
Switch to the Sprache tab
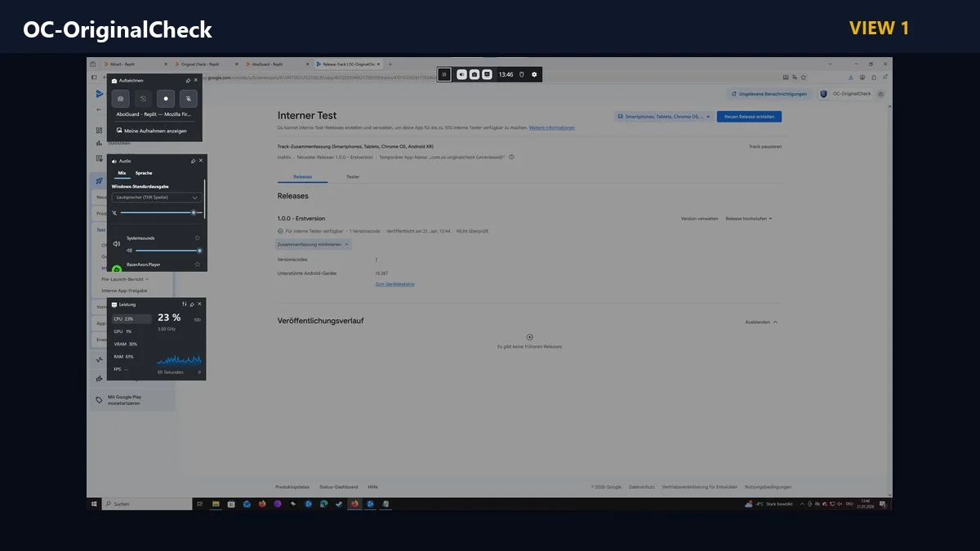tap(144, 173)
